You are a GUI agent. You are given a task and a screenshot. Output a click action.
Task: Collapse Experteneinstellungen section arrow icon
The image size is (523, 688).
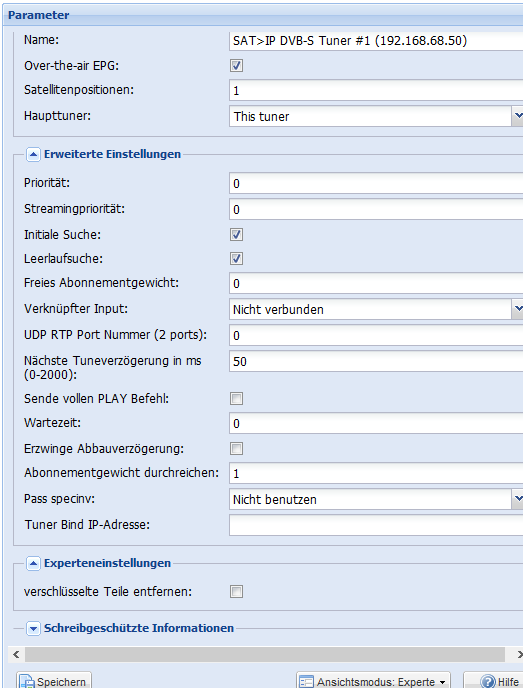point(33,563)
